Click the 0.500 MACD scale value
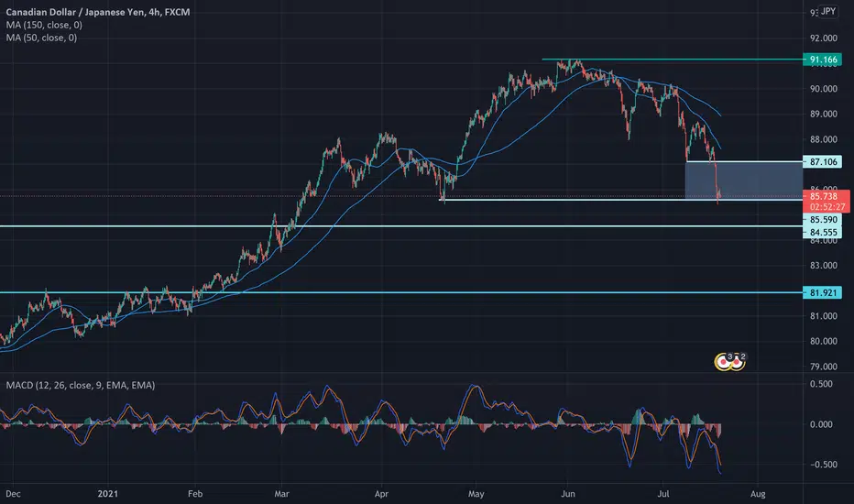Viewport: 854px width, 504px height. [821, 384]
